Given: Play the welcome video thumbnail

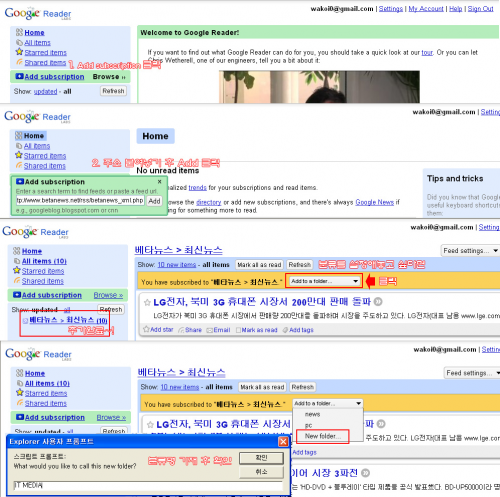Looking at the screenshot, I should point(319,87).
